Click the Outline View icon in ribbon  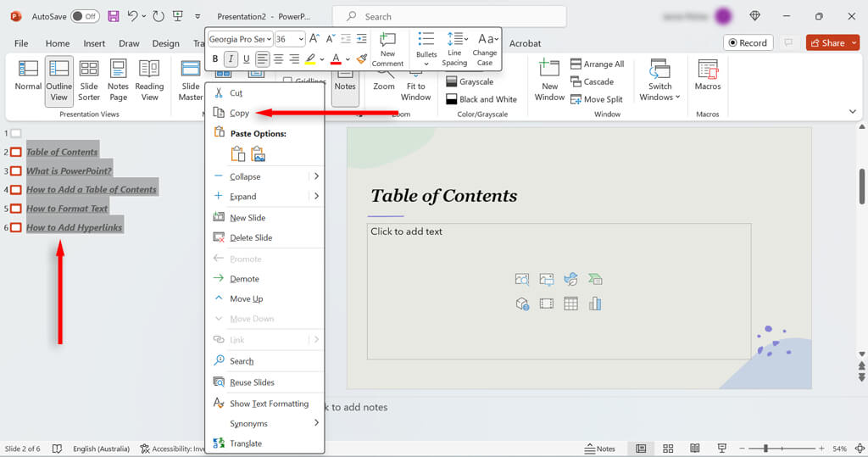58,81
